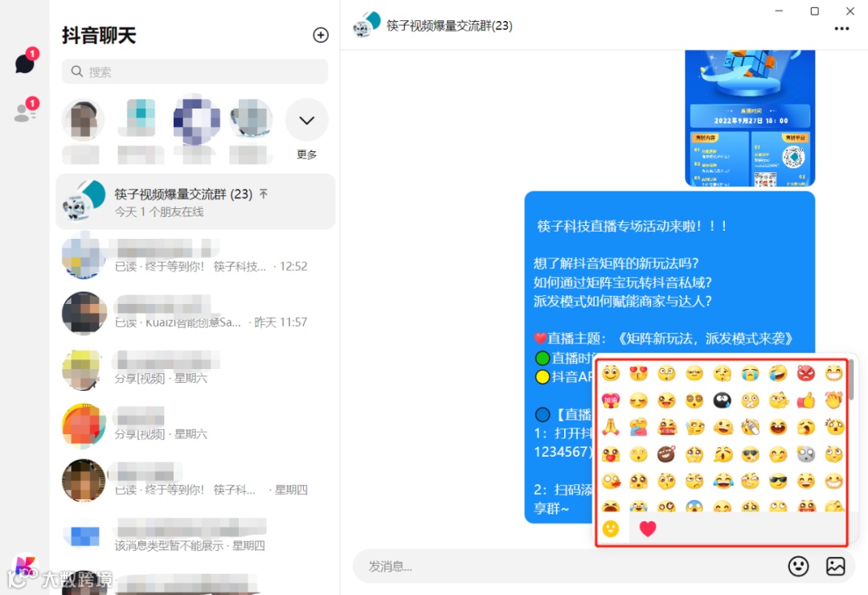868x595 pixels.
Task: Open the contacts icon in the left sidebar
Action: (x=24, y=110)
